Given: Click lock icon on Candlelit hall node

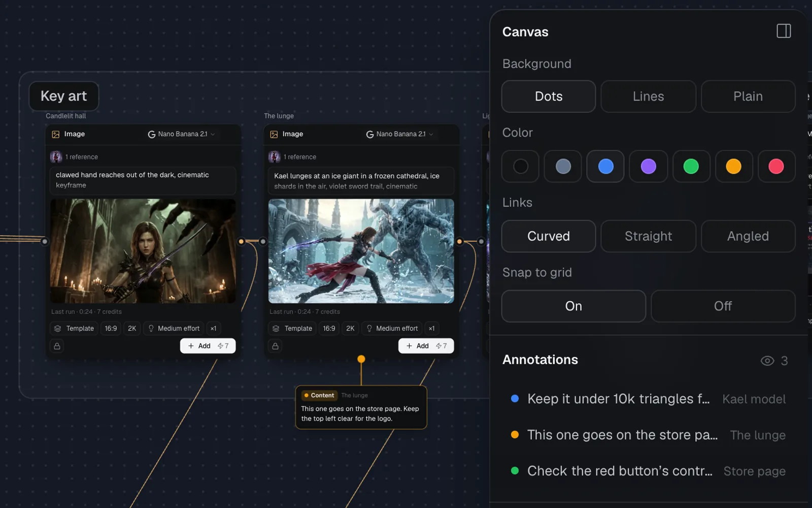Looking at the screenshot, I should click(x=57, y=346).
